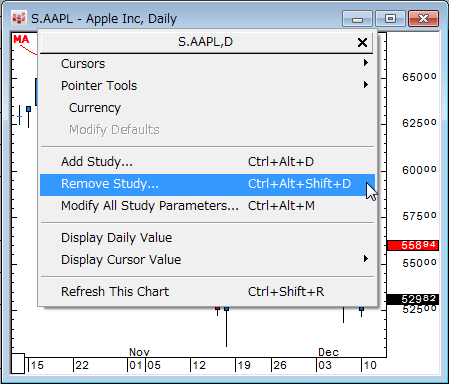The height and width of the screenshot is (384, 449).
Task: Select the Currency menu entry
Action: click(x=207, y=107)
